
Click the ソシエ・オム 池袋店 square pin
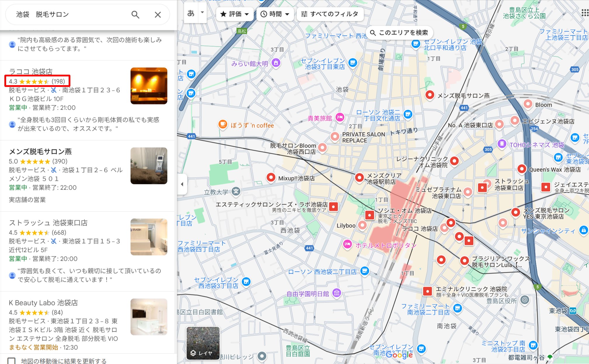pos(370,215)
